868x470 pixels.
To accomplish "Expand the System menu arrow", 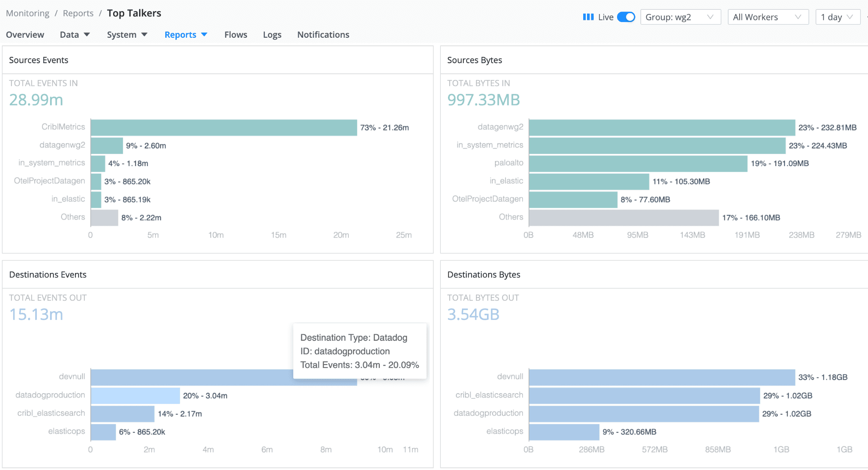I will click(x=144, y=34).
